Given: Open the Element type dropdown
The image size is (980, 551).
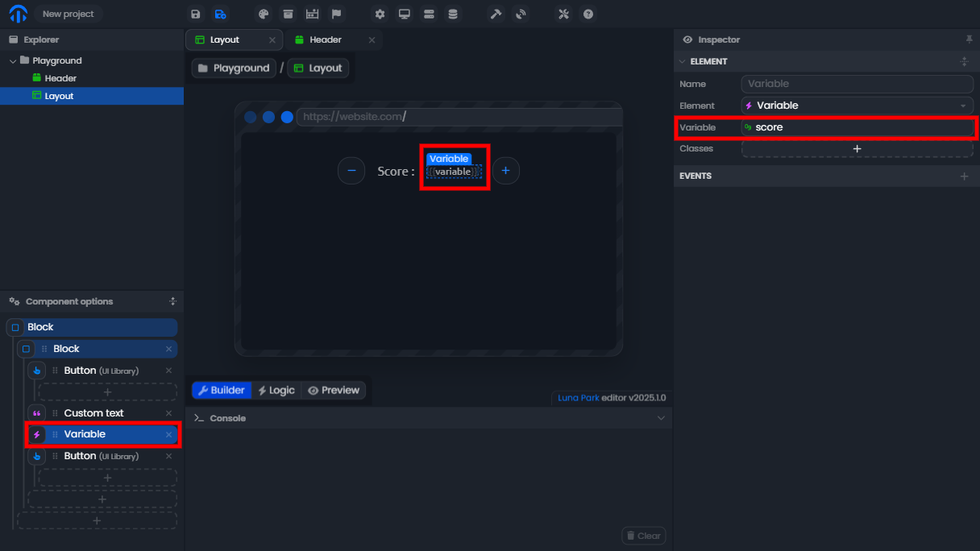Looking at the screenshot, I should [857, 106].
